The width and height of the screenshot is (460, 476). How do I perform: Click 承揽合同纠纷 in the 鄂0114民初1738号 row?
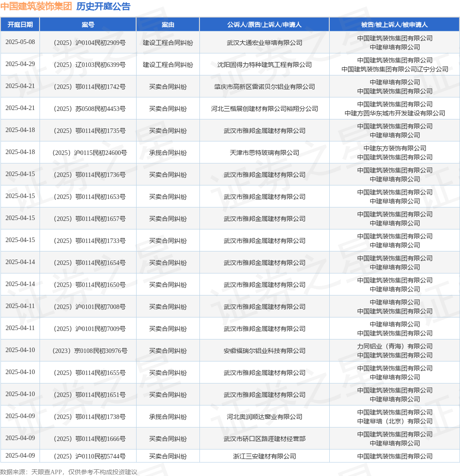tap(168, 417)
